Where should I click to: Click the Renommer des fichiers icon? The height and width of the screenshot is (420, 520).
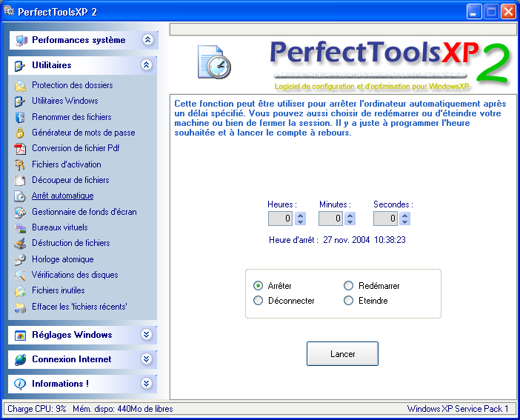20,117
